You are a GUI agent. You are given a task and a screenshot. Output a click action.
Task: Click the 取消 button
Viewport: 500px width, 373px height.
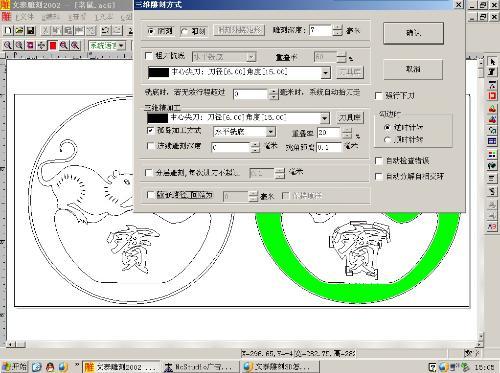[413, 69]
